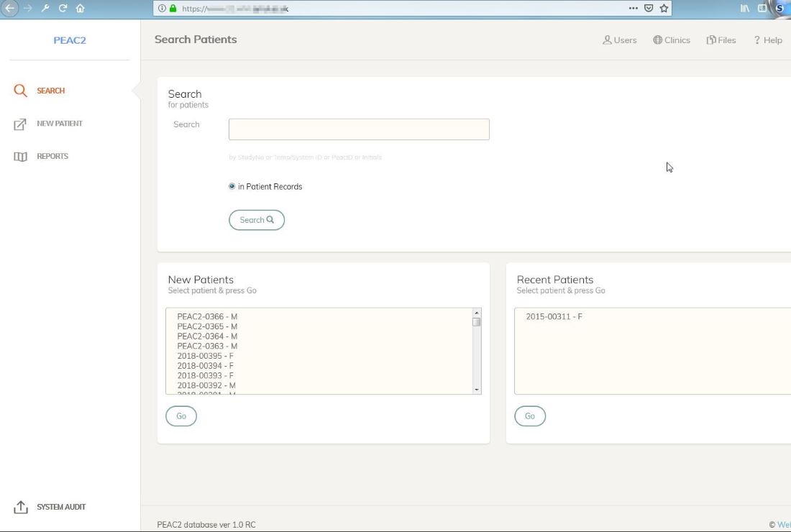The height and width of the screenshot is (532, 791).
Task: Click the Reports book icon
Action: (x=20, y=157)
